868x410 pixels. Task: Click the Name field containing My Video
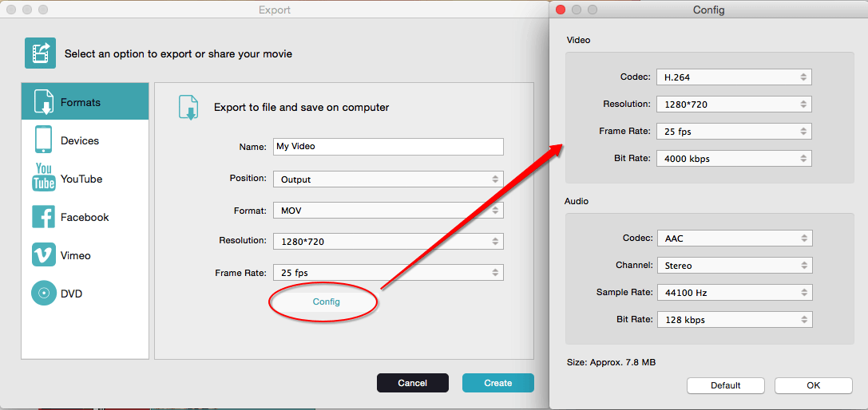(x=388, y=147)
